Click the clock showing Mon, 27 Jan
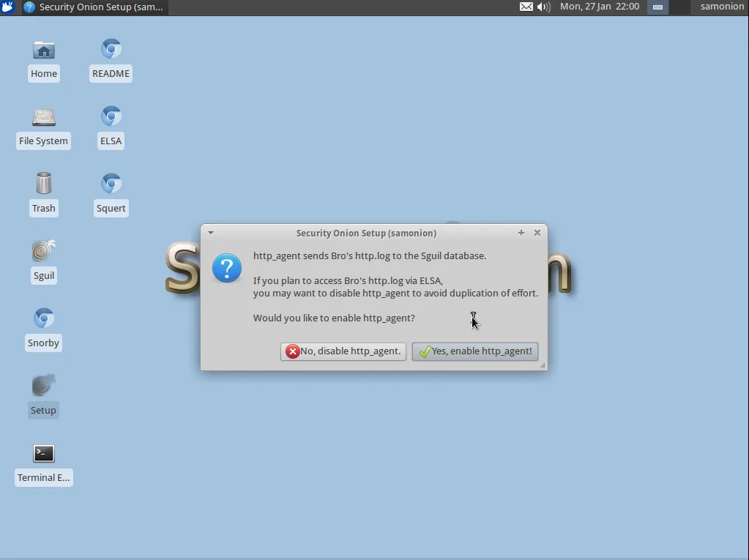The image size is (749, 560). click(600, 7)
